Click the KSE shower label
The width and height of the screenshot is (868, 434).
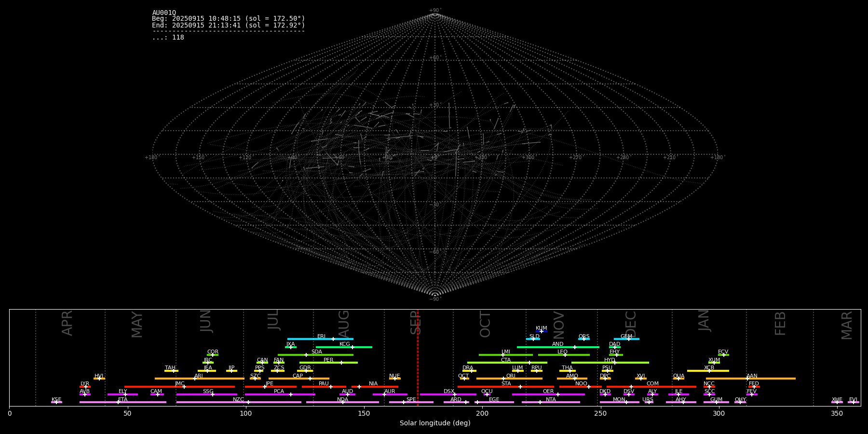click(56, 399)
